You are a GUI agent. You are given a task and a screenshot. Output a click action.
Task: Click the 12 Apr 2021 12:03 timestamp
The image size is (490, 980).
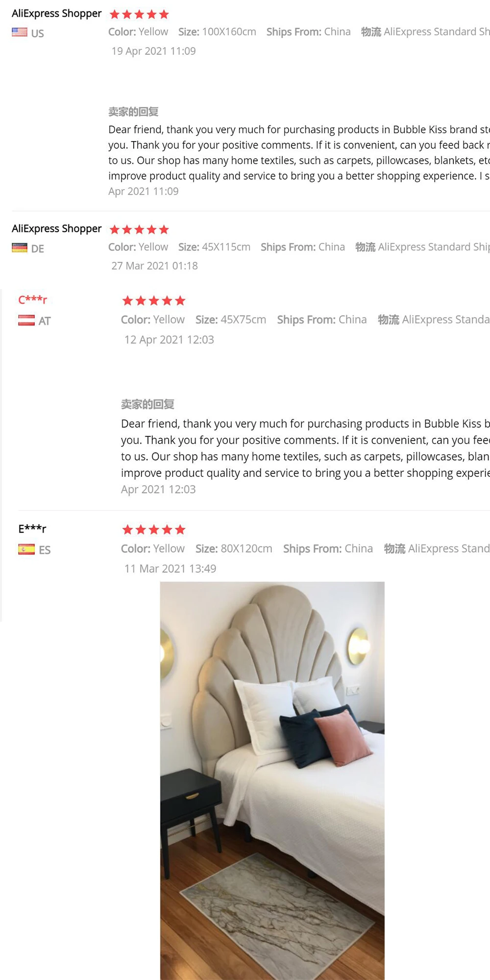pyautogui.click(x=169, y=340)
